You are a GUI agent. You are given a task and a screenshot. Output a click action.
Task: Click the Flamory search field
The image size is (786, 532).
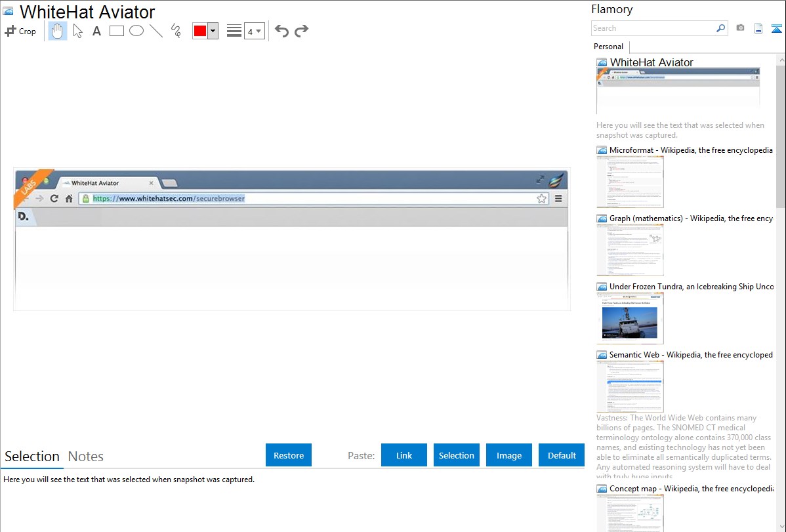pyautogui.click(x=653, y=28)
